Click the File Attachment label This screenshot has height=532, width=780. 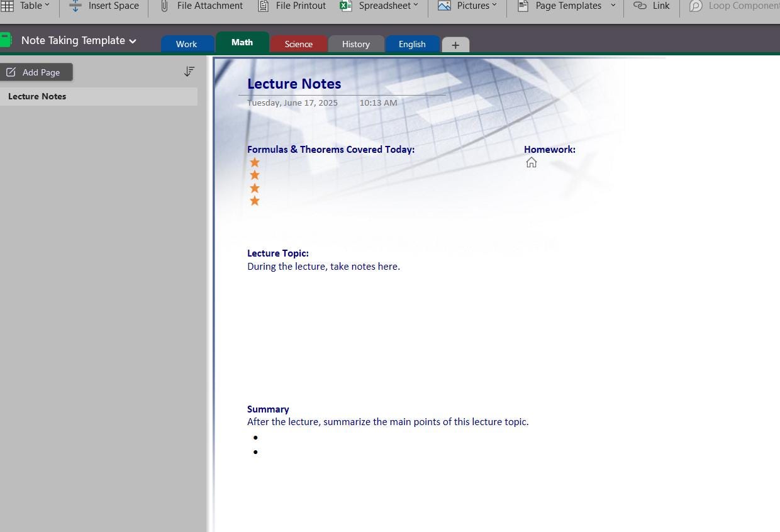point(210,6)
